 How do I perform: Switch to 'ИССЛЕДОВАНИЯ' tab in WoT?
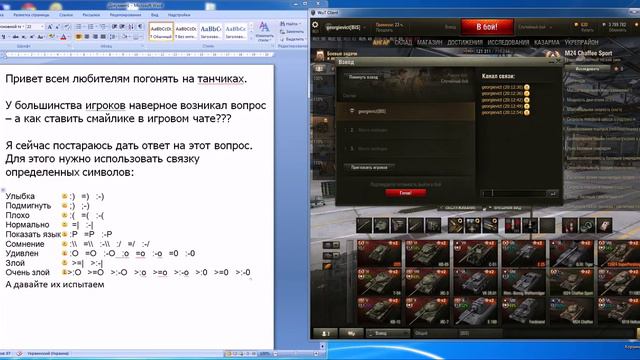point(508,42)
